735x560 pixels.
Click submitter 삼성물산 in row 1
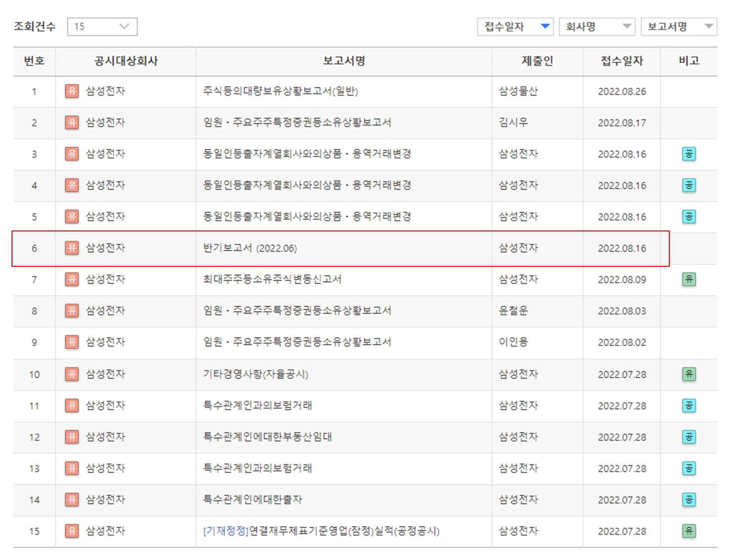pyautogui.click(x=518, y=91)
